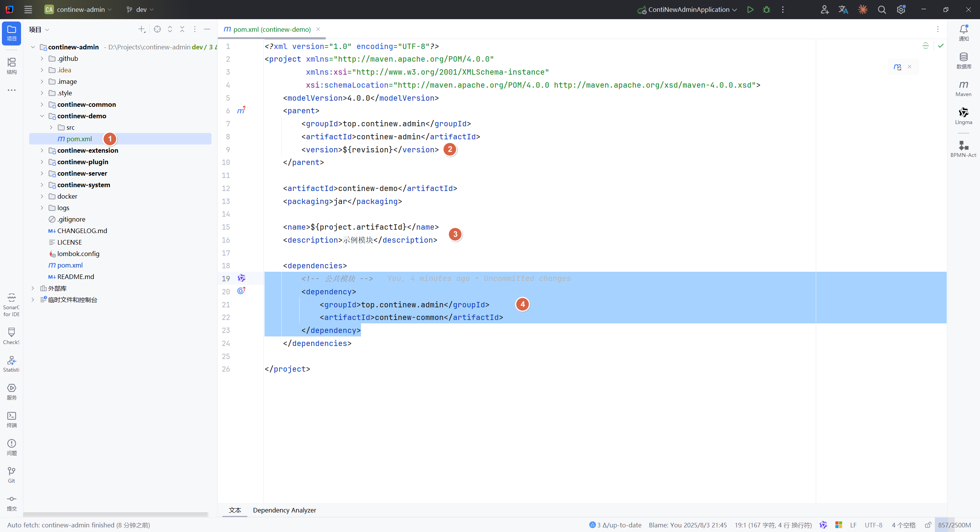The image size is (980, 532).
Task: Click the memory indicator 857/2500M
Action: pyautogui.click(x=955, y=525)
